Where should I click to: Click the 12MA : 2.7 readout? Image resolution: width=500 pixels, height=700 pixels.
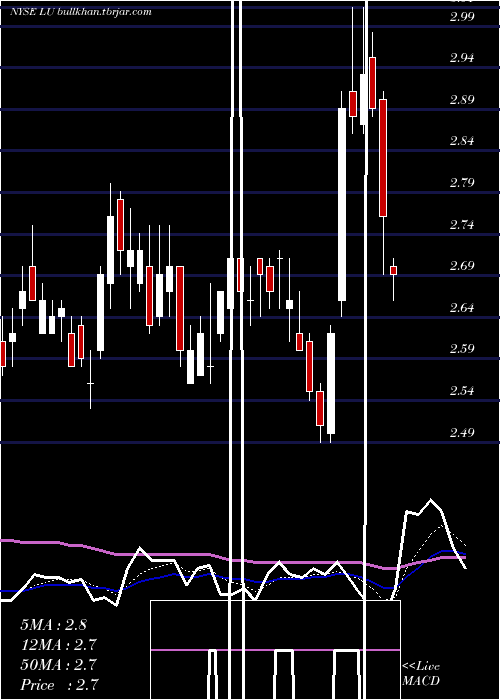coord(58,645)
